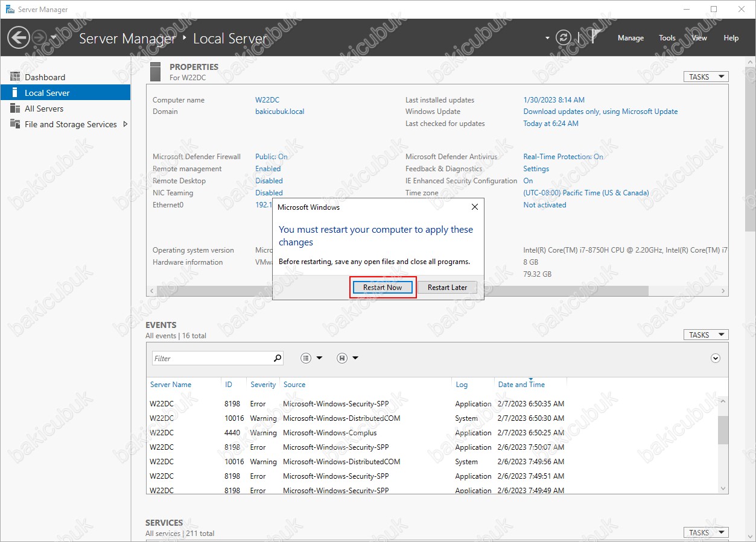The width and height of the screenshot is (756, 542).
Task: Select event dated 2/6/2023 7:49:51 AM
Action: pyautogui.click(x=432, y=476)
